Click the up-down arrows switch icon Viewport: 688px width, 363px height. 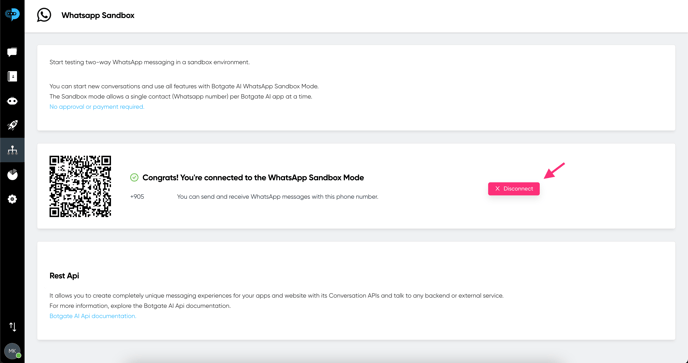13,327
